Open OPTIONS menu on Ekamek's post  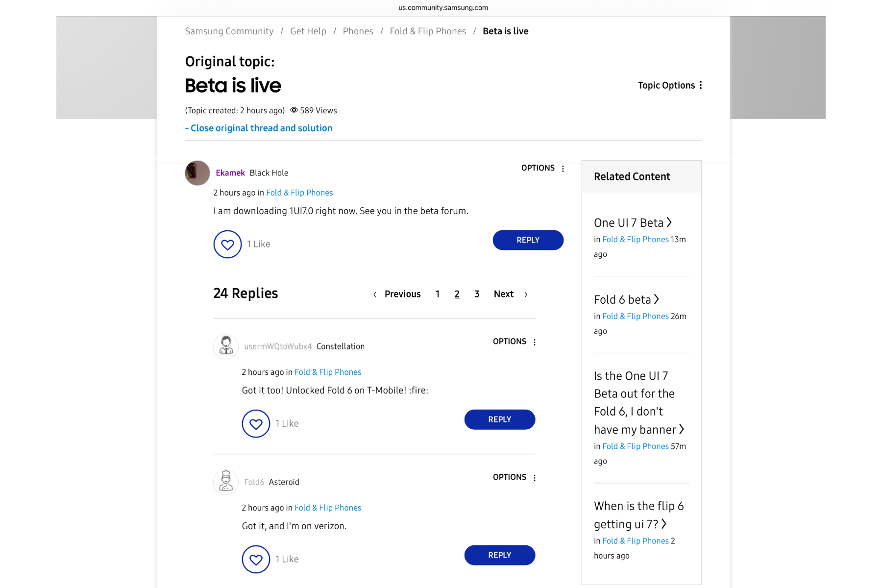click(x=543, y=168)
